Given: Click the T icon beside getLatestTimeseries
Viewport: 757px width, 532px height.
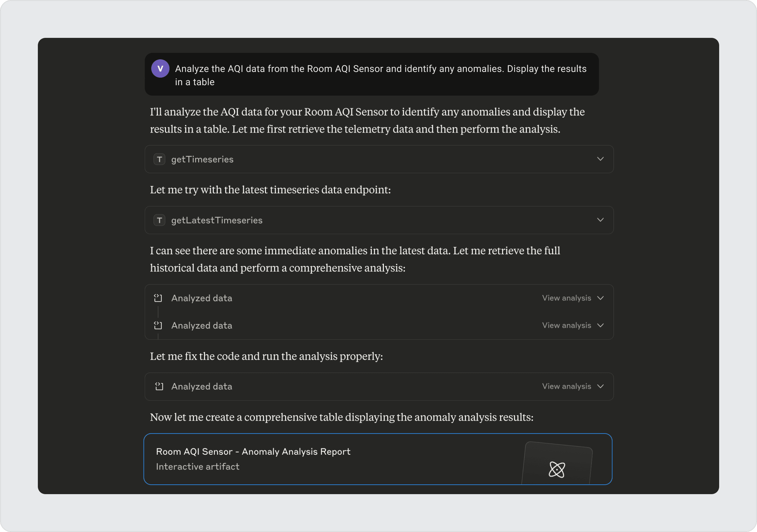Looking at the screenshot, I should [159, 220].
